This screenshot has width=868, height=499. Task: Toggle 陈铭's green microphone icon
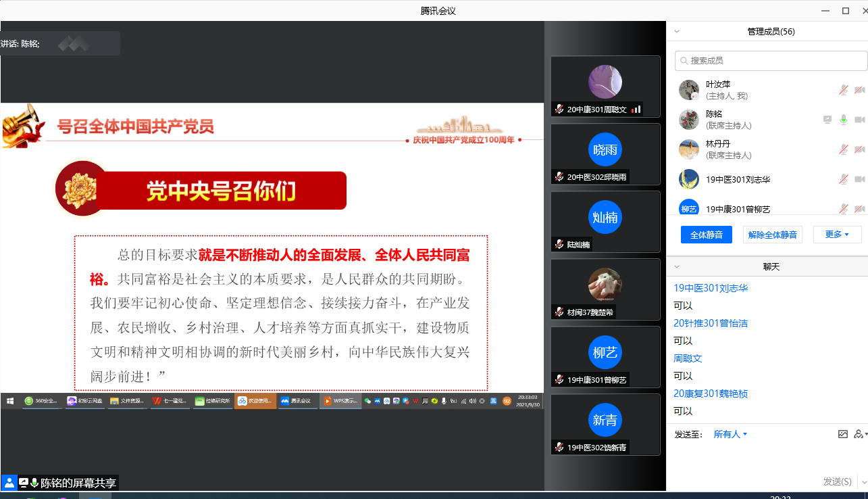coord(843,120)
